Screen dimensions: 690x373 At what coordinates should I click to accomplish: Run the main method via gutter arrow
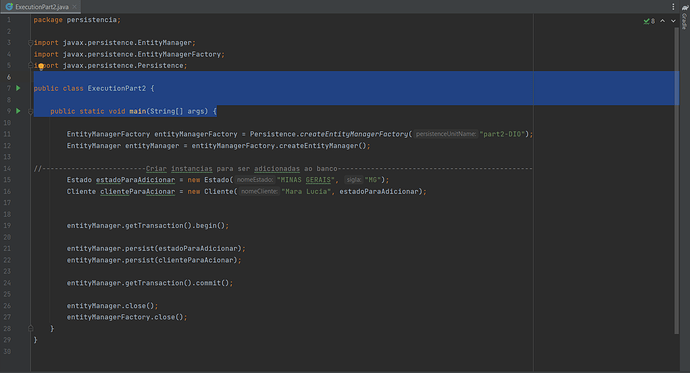coord(18,111)
